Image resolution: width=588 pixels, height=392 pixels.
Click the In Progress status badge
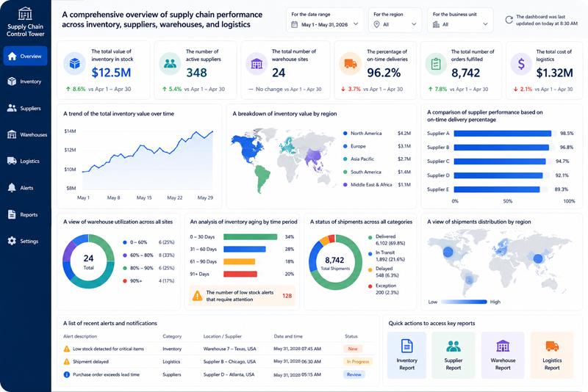(358, 362)
